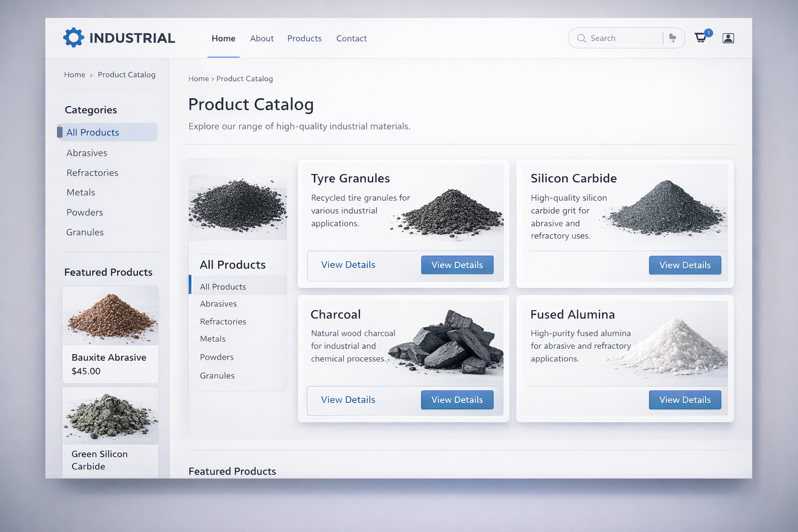798x532 pixels.
Task: Open the user account profile icon
Action: (x=728, y=38)
